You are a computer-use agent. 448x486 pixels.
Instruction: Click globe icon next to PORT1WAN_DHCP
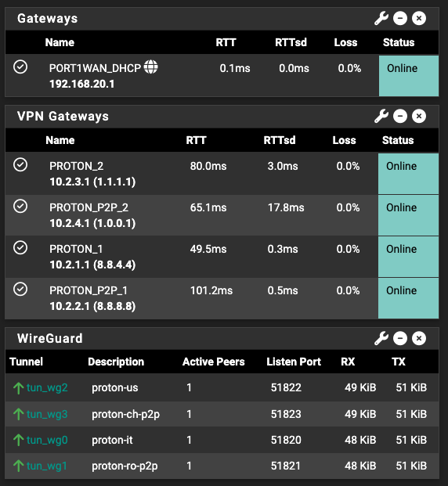[151, 67]
